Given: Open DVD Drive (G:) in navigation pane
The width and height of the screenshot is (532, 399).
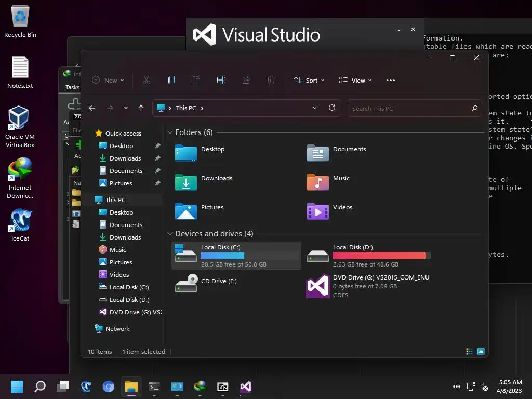Looking at the screenshot, I should (x=130, y=312).
